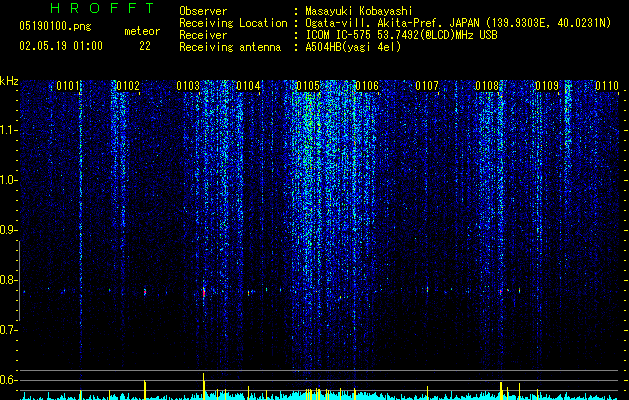Click the 0.9 frequency axis label

(8, 230)
